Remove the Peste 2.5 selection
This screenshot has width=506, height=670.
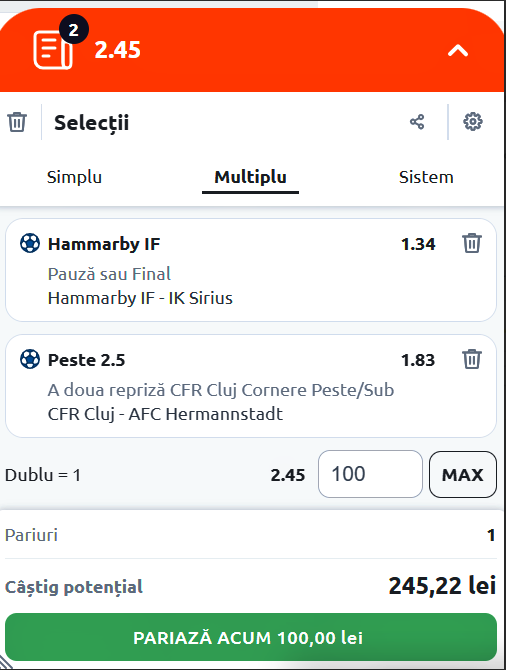point(472,359)
